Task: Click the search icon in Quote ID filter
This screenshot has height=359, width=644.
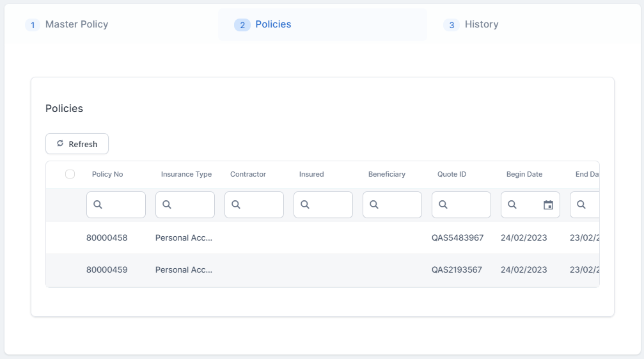Action: point(443,205)
